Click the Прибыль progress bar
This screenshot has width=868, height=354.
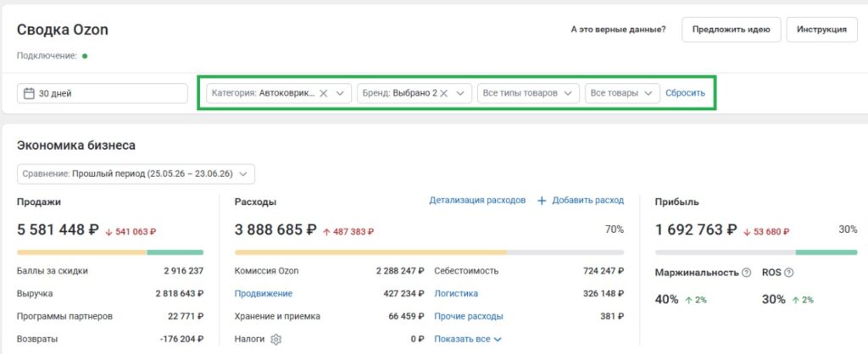click(x=756, y=252)
